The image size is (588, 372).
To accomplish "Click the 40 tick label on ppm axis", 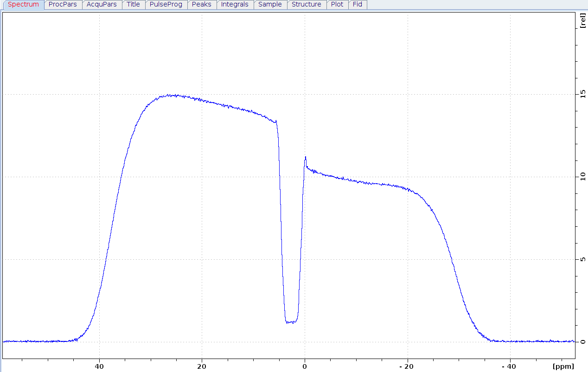I will (x=99, y=366).
